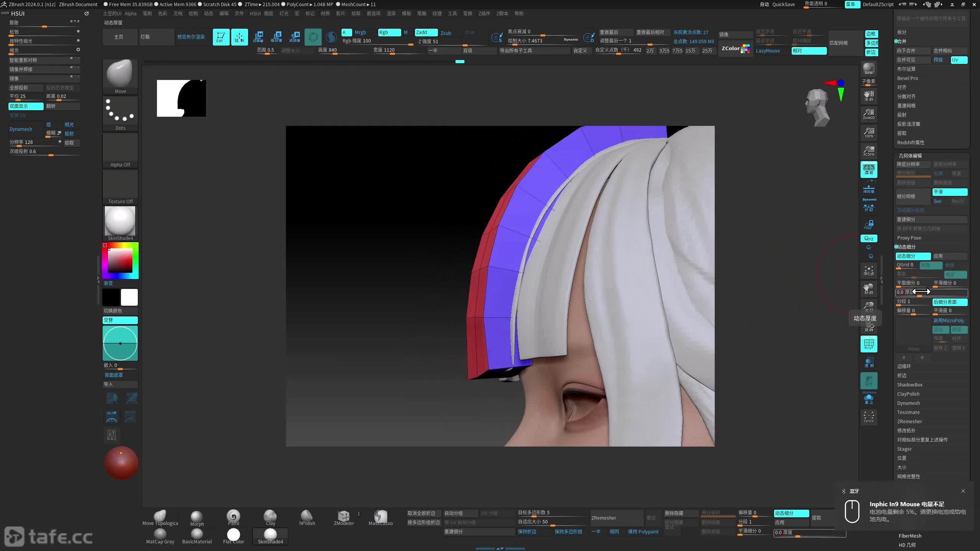Open the Tool (工具) menu
This screenshot has width=980, height=551.
pos(452,13)
